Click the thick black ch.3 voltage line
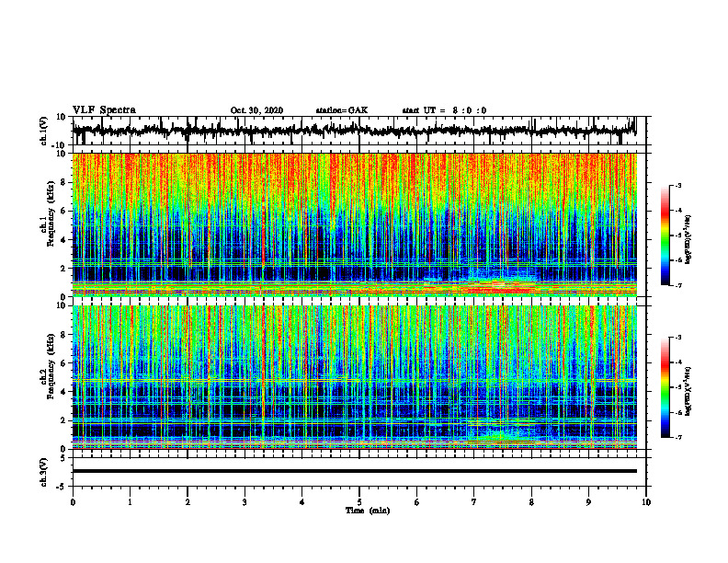The width and height of the screenshot is (728, 563). click(355, 471)
